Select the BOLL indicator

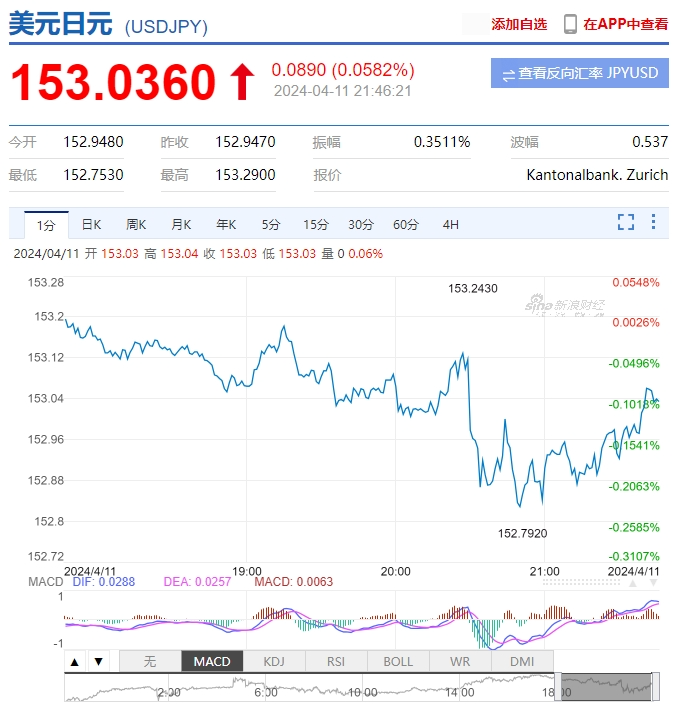(398, 662)
